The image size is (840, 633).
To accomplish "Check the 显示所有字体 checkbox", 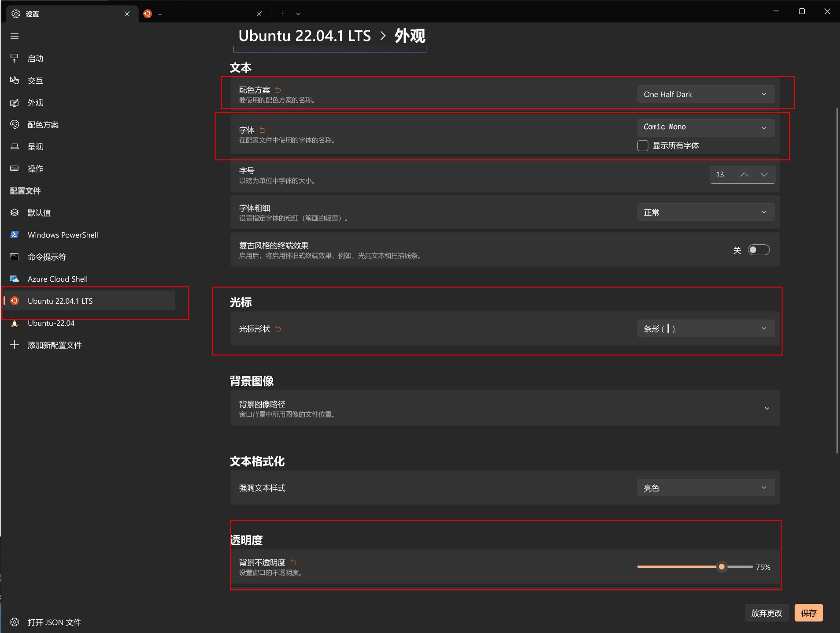I will [x=643, y=145].
